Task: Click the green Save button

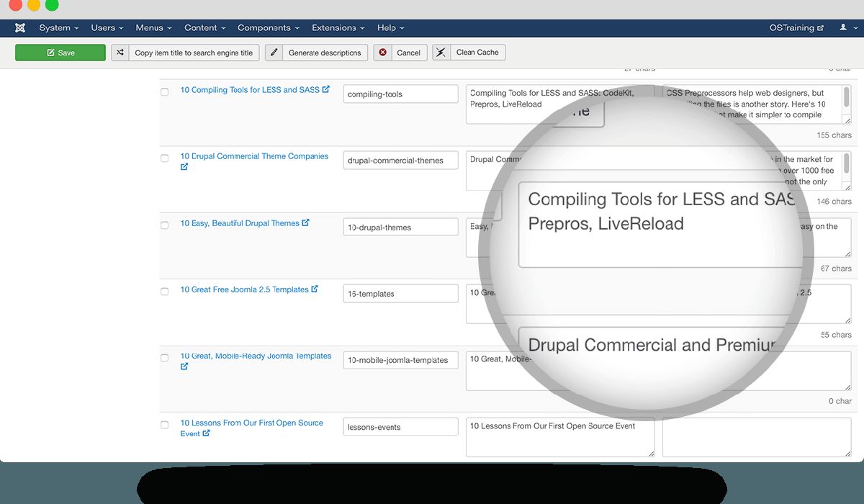Action: (60, 53)
